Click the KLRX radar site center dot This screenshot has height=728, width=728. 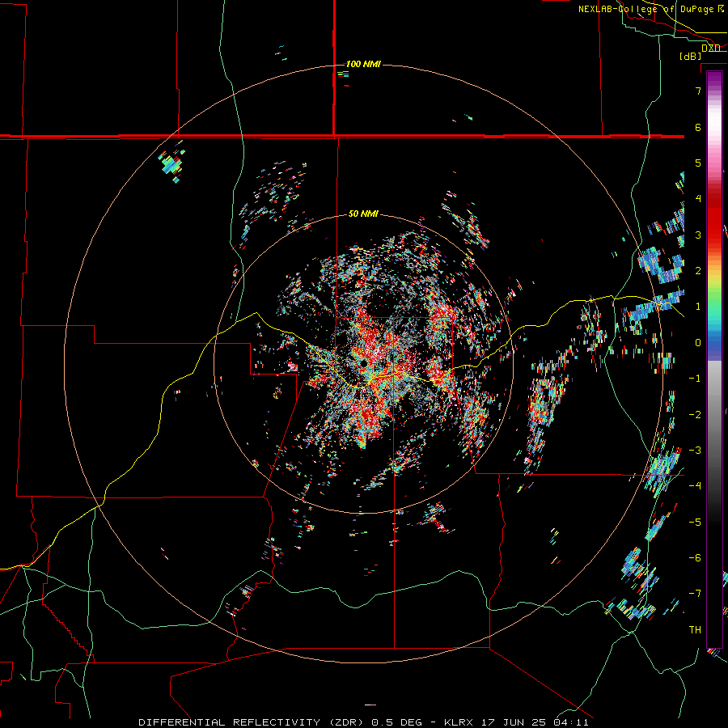[x=363, y=363]
